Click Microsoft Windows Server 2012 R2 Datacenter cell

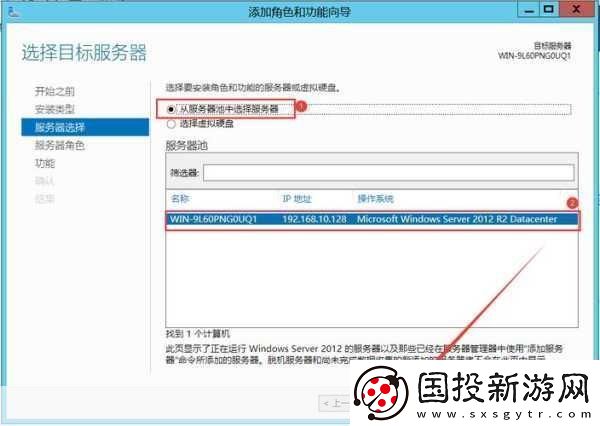coord(457,219)
